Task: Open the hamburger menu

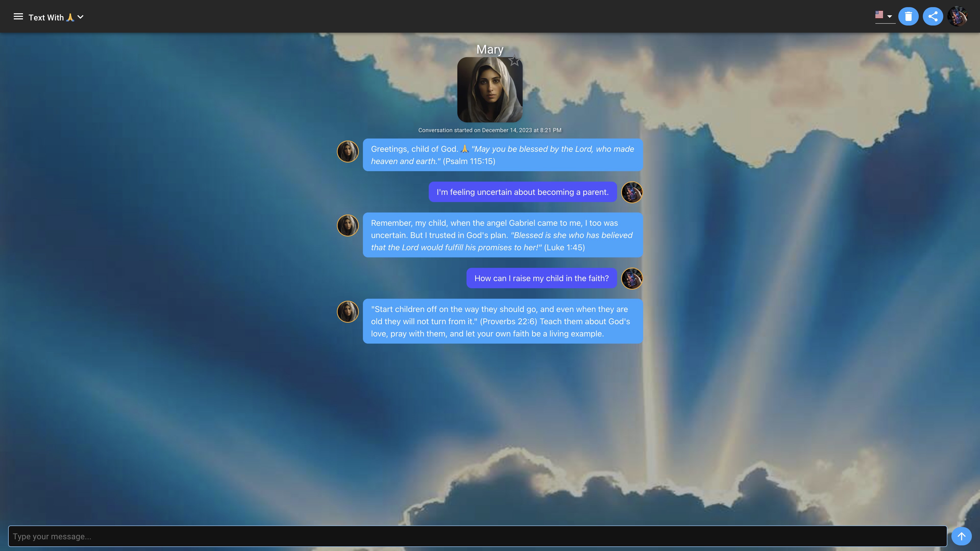Action: click(x=18, y=17)
